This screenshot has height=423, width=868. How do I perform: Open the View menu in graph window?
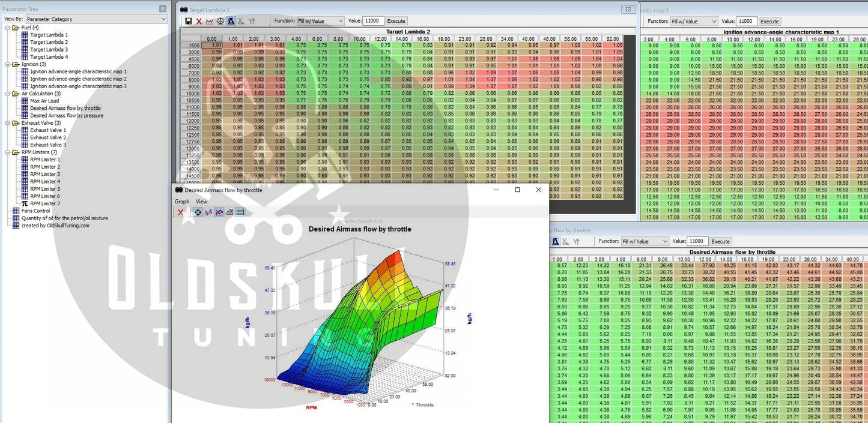[201, 202]
